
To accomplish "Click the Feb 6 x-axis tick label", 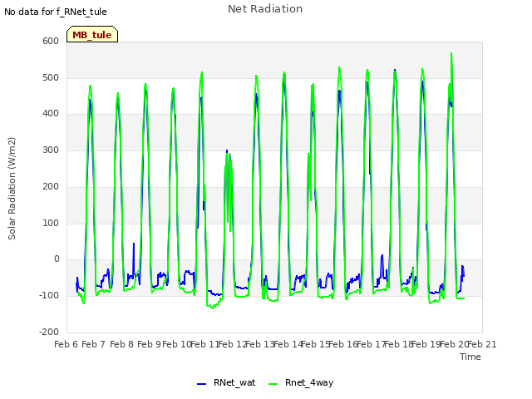I will (x=66, y=344).
